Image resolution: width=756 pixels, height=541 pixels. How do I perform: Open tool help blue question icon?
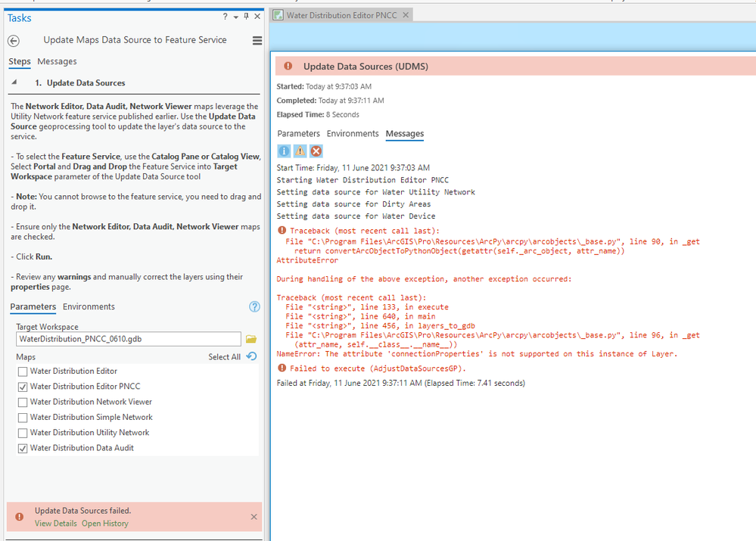(254, 306)
